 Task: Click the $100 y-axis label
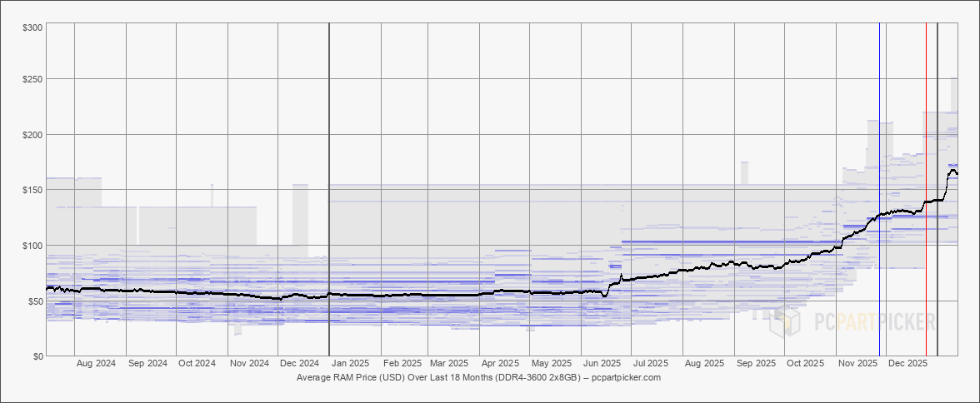coord(33,245)
